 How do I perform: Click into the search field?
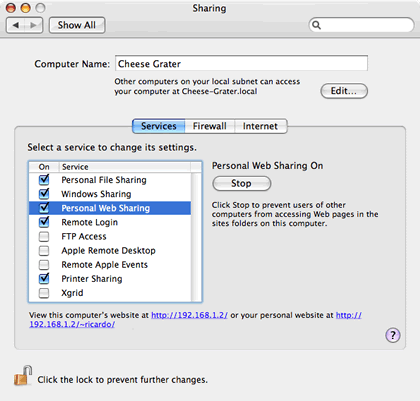[362, 25]
